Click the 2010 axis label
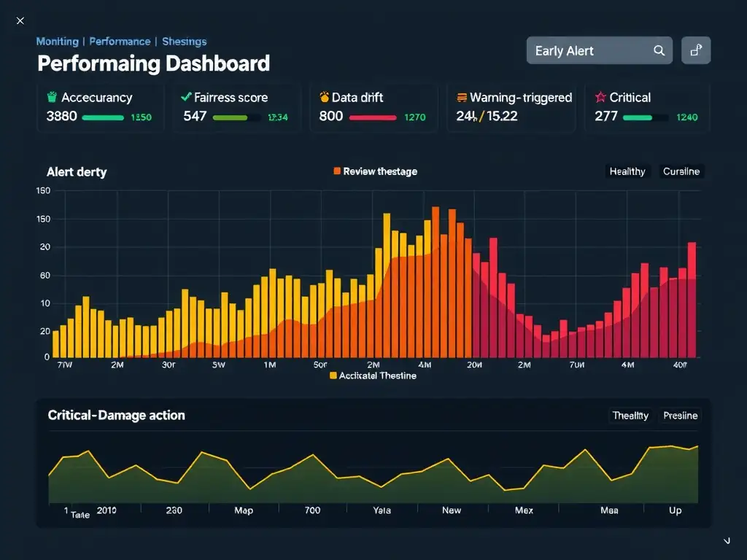Image resolution: width=747 pixels, height=560 pixels. tap(107, 510)
